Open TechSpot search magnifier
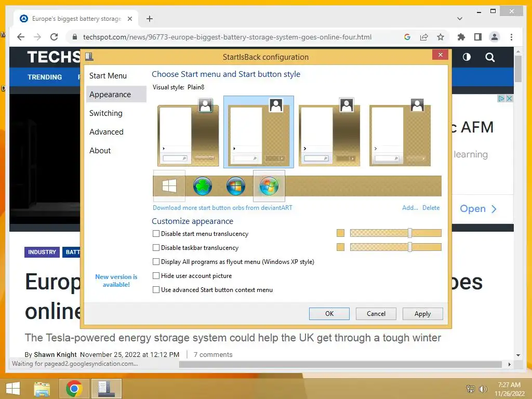Viewport: 532px width, 399px height. (489, 57)
